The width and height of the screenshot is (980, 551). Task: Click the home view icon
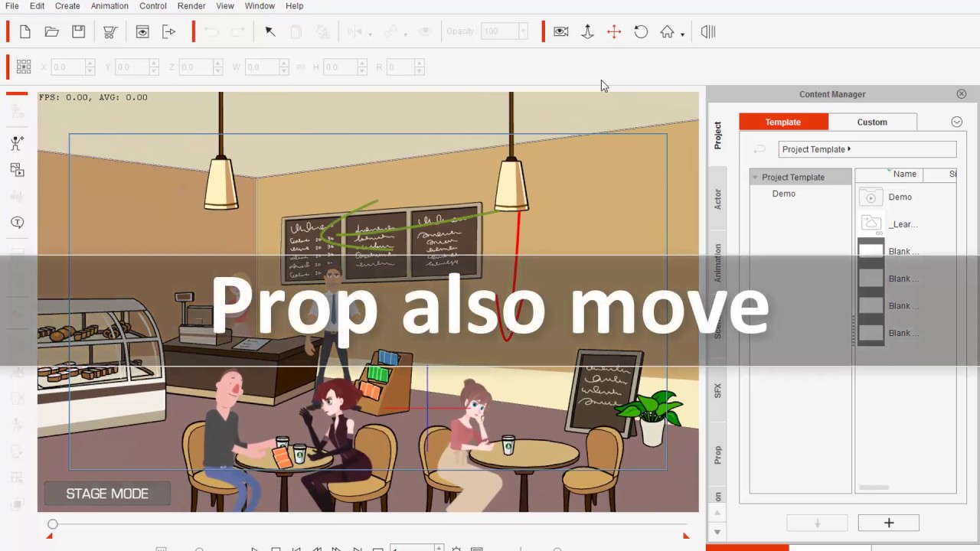click(x=668, y=31)
